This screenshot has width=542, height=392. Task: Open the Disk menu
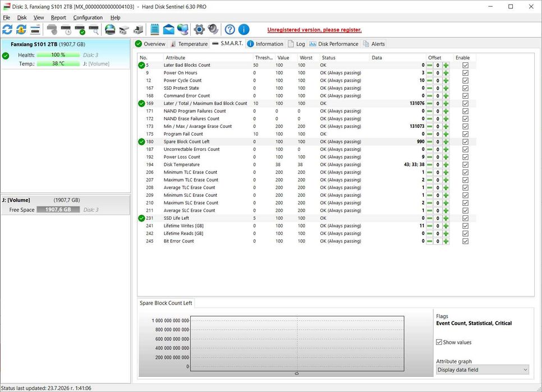tap(22, 17)
